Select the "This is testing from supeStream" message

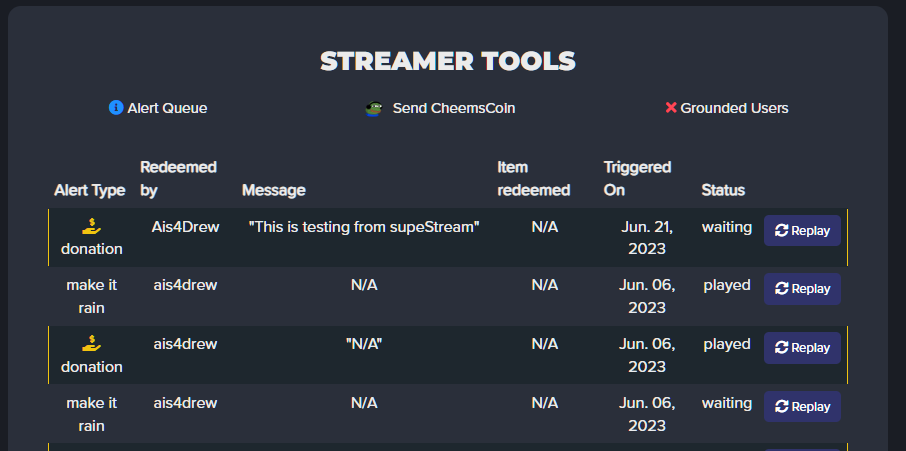pos(364,227)
